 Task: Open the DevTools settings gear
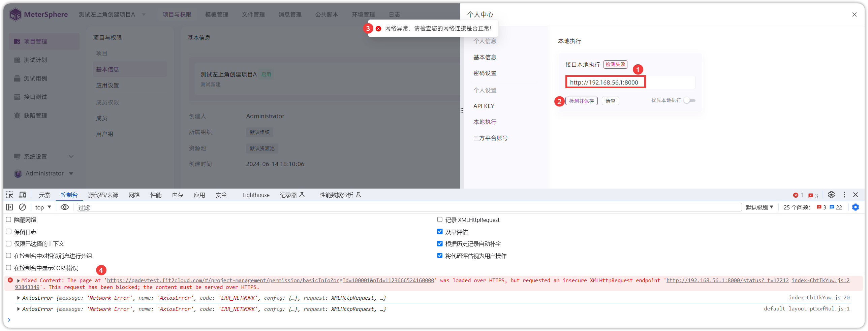(x=831, y=195)
